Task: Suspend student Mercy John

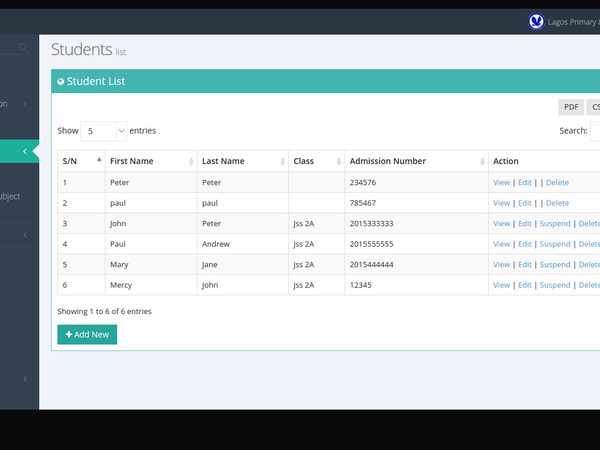Action: click(x=555, y=285)
